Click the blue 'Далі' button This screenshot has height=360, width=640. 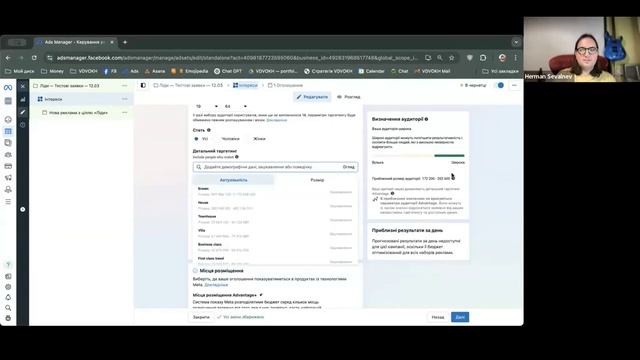tap(460, 317)
